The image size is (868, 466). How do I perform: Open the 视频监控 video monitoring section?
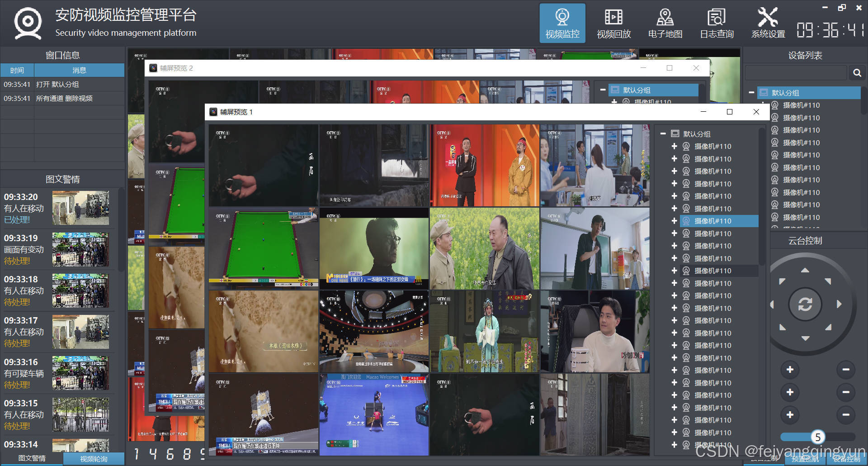coord(562,23)
